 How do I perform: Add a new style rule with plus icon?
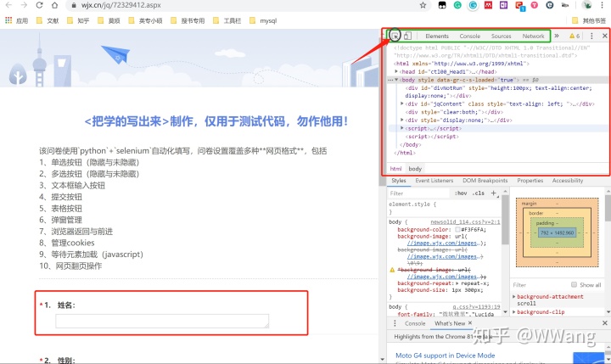point(493,193)
